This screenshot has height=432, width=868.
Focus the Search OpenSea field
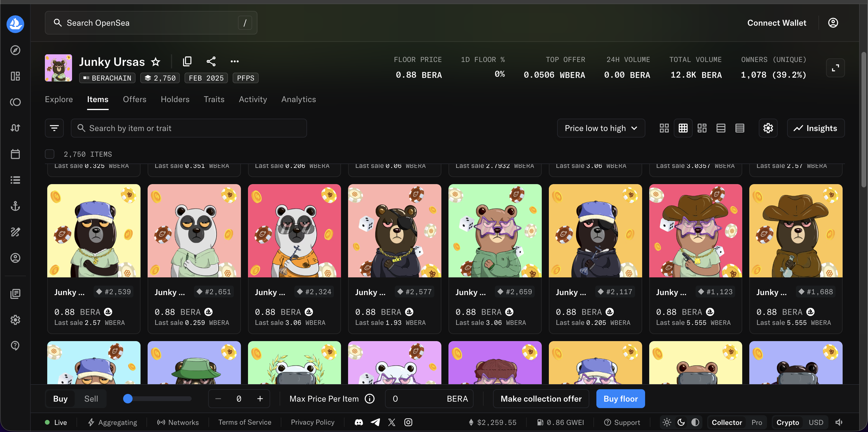coord(151,22)
